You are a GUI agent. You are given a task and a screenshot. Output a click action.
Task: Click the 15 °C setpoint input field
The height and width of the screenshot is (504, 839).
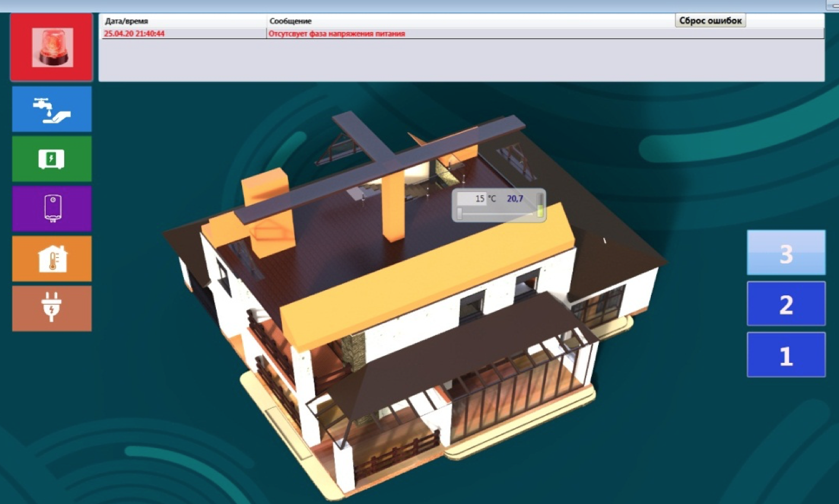point(473,199)
